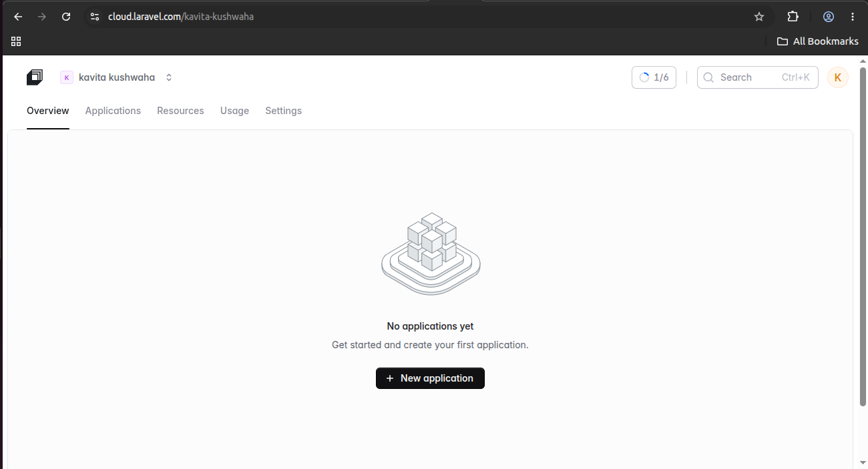This screenshot has width=868, height=469.
Task: Click the purple K organization badge
Action: (x=67, y=77)
